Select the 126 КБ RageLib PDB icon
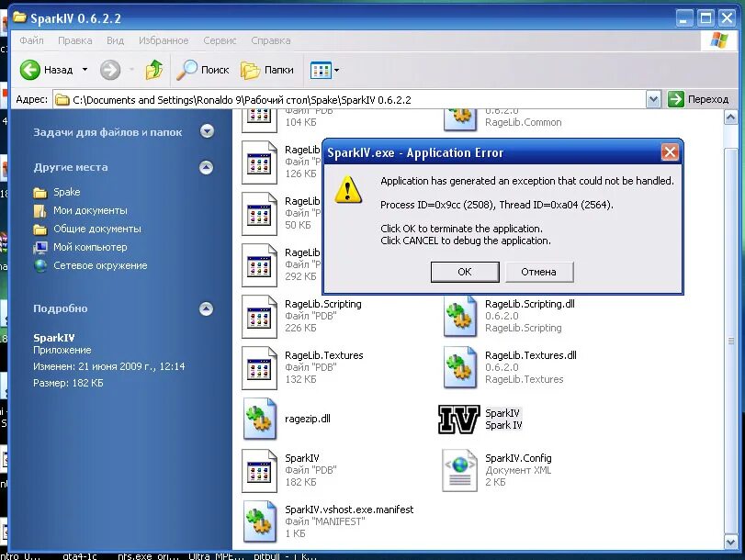Image resolution: width=745 pixels, height=560 pixels. click(259, 162)
